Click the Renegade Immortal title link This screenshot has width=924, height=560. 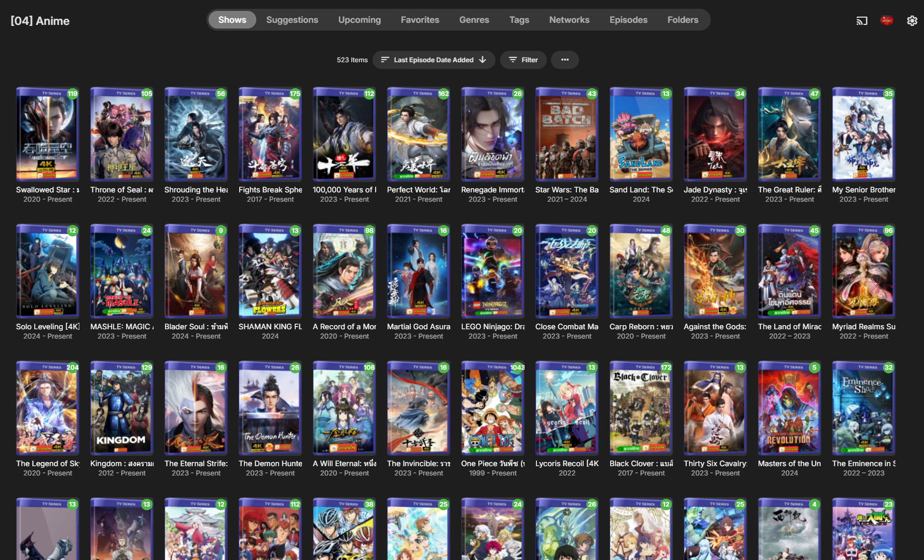click(x=493, y=190)
